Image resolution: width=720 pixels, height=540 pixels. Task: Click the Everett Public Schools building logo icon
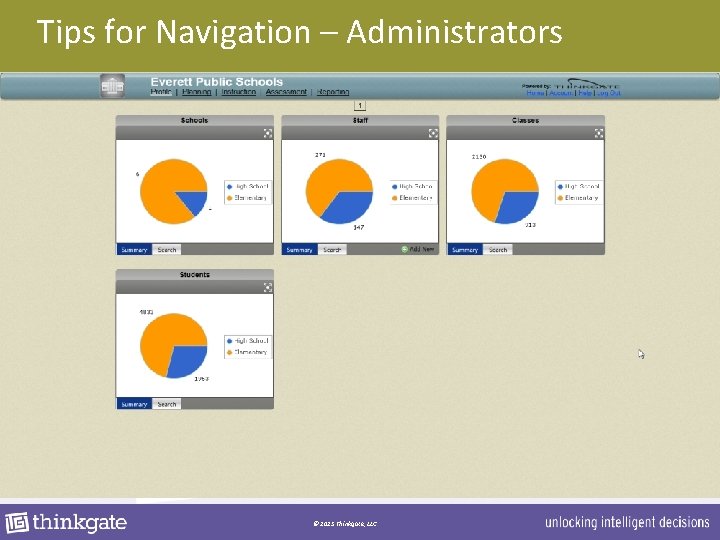(x=112, y=86)
